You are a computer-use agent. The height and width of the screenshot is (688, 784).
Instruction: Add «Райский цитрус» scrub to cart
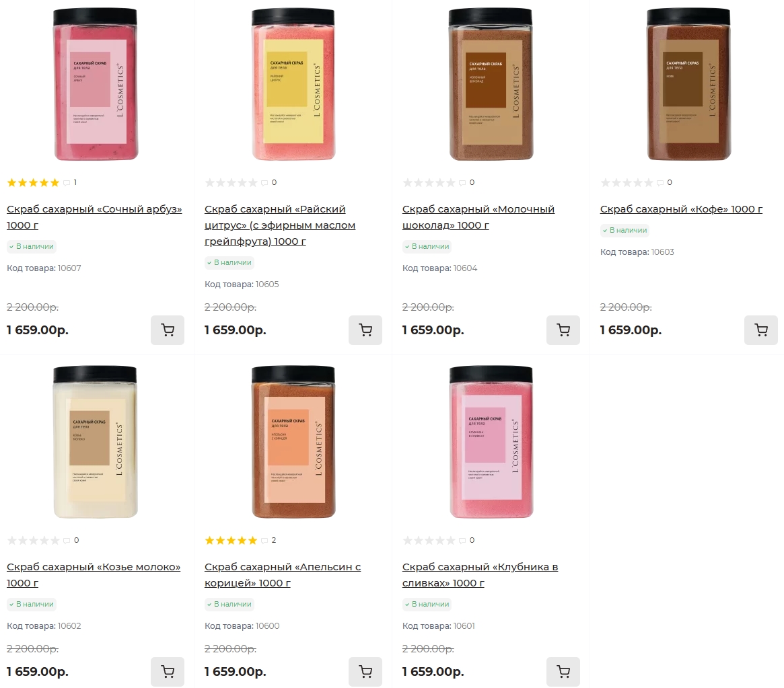pos(365,330)
